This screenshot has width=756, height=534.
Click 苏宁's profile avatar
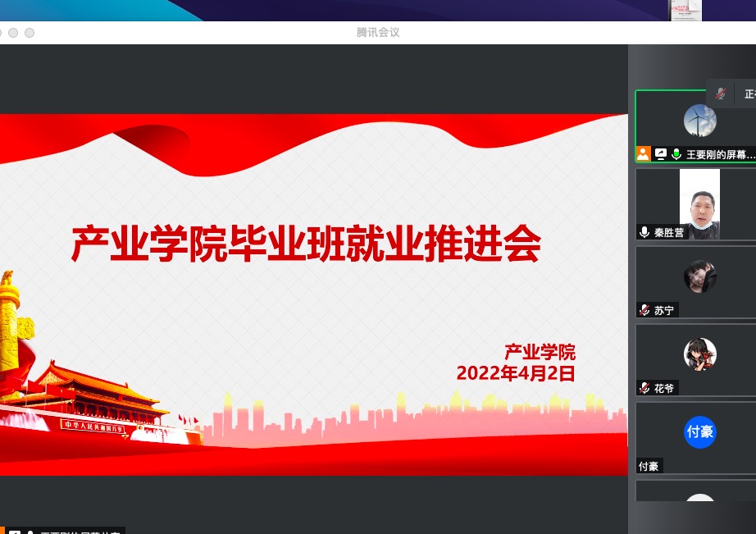[699, 276]
